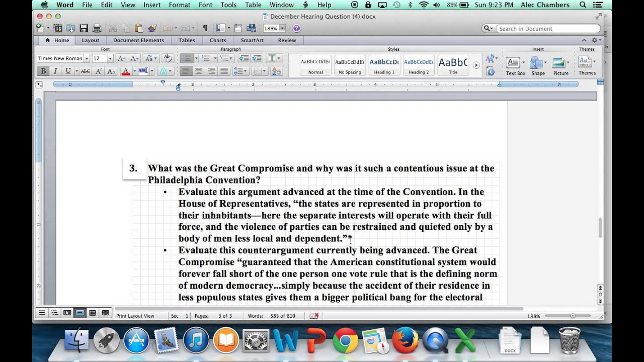
Task: Click the text highlight color button
Action: [x=143, y=71]
